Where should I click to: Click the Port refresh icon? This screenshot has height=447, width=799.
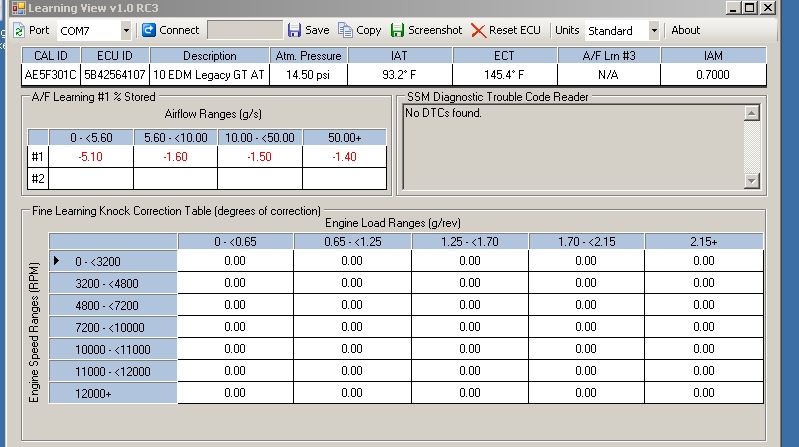pos(19,31)
